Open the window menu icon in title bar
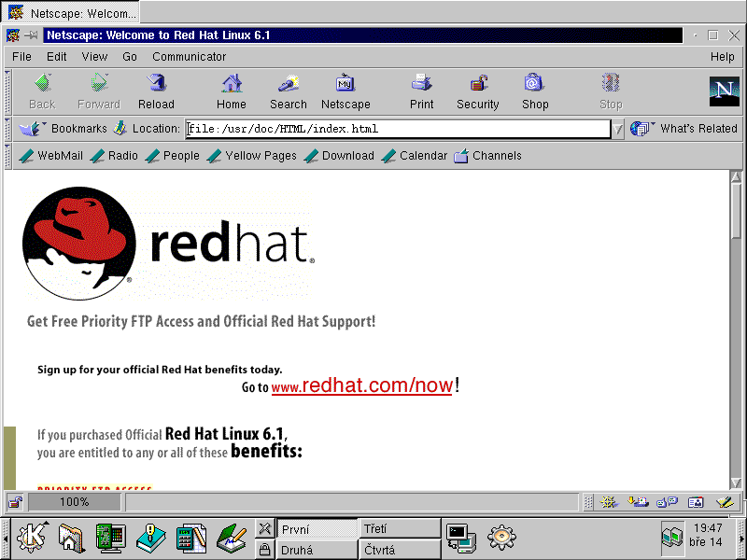Screen dimensions: 747x560 13,35
